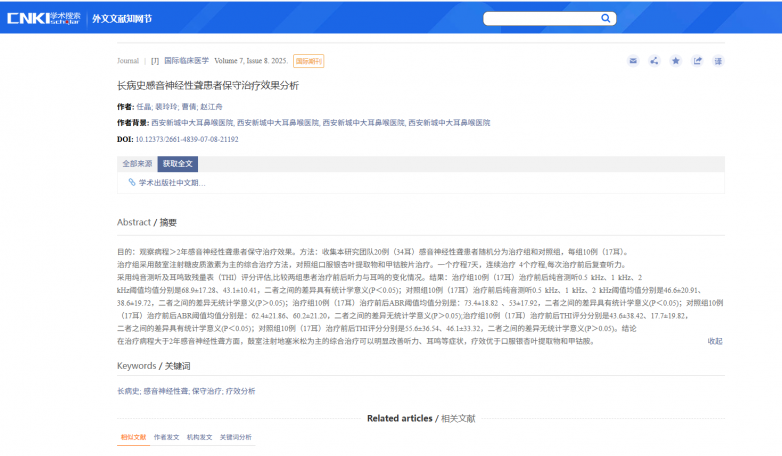The image size is (782, 456).
Task: Switch to 作者发文 tab
Action: coord(166,437)
